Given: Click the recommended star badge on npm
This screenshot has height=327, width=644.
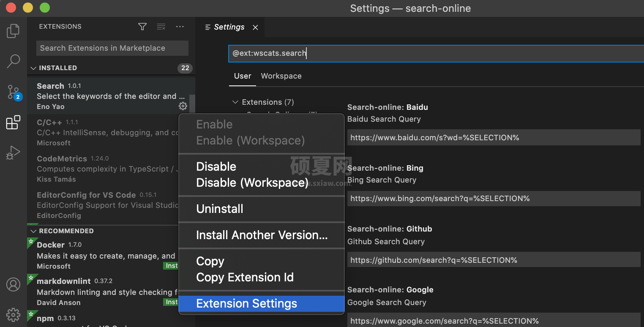Looking at the screenshot, I should pos(30,314).
